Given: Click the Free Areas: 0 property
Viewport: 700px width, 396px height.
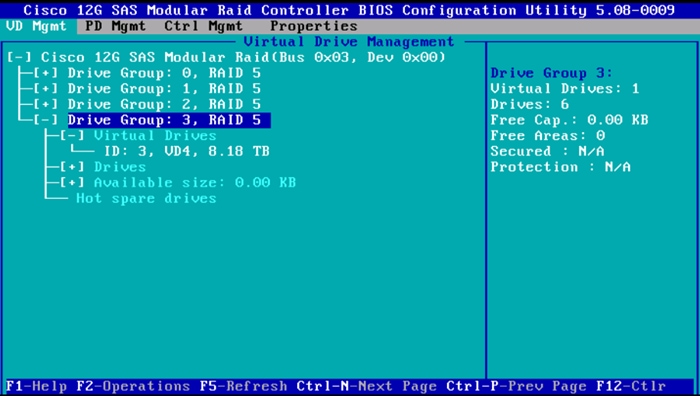Looking at the screenshot, I should 548,136.
